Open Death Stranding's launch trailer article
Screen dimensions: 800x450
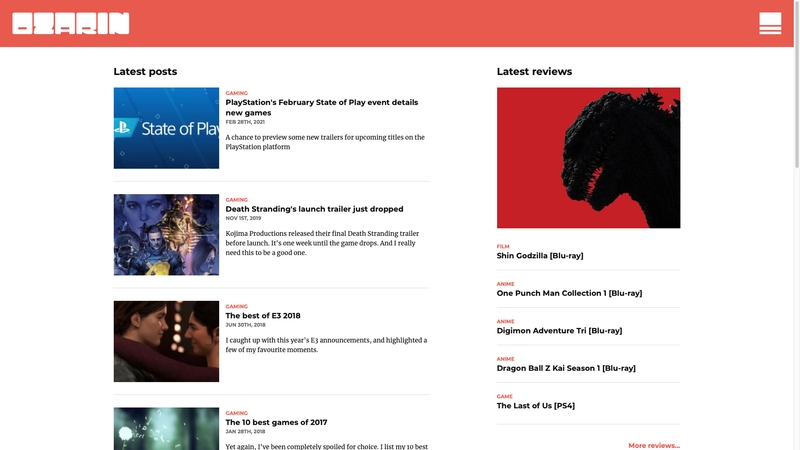(x=314, y=209)
